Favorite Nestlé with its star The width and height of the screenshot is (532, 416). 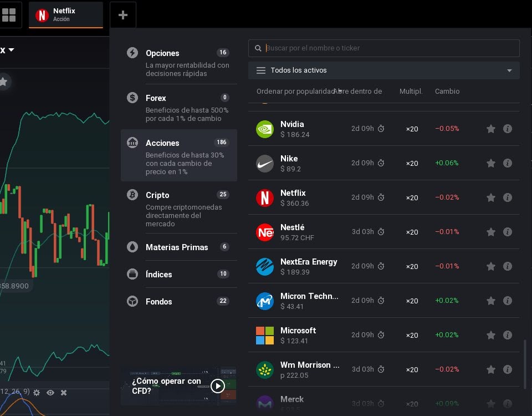point(490,232)
